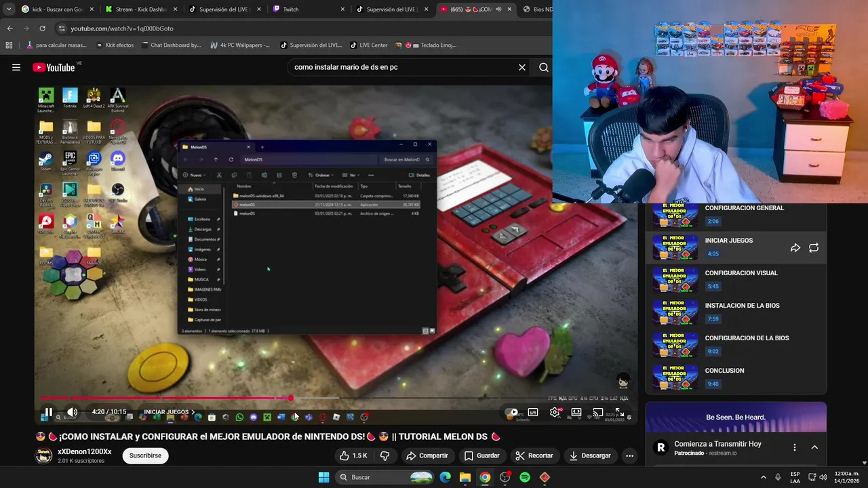Toggle theater mode in the player
This screenshot has height=488, width=868.
tap(576, 412)
